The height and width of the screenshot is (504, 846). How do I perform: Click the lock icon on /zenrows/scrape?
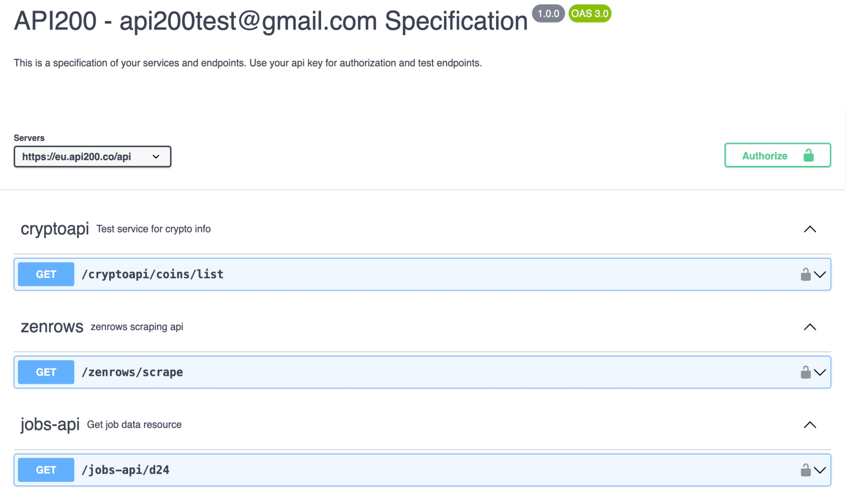[805, 372]
